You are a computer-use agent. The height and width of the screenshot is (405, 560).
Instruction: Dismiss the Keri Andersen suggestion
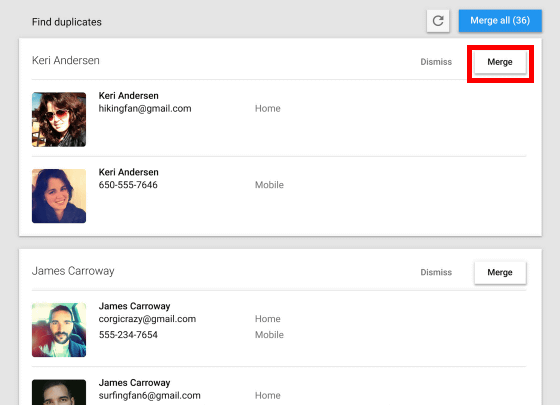point(436,62)
